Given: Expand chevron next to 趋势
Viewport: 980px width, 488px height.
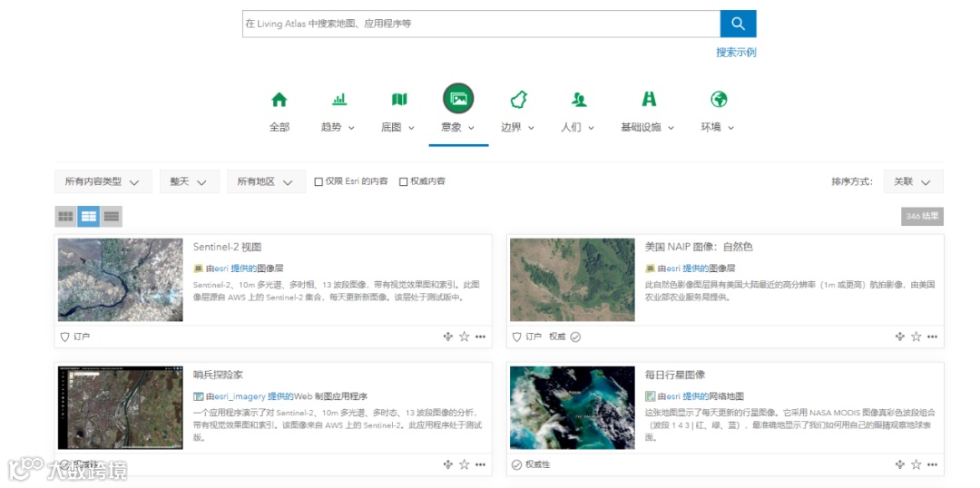Looking at the screenshot, I should 351,128.
